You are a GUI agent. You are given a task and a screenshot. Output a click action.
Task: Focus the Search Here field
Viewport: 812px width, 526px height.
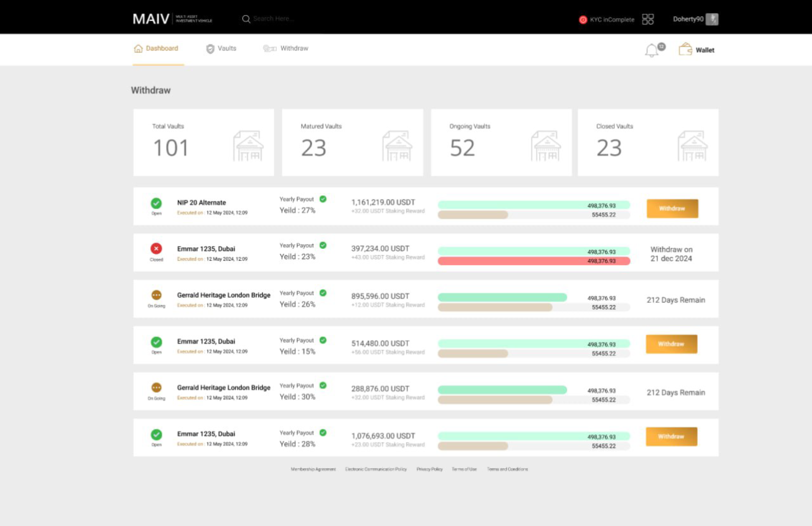[x=273, y=19]
